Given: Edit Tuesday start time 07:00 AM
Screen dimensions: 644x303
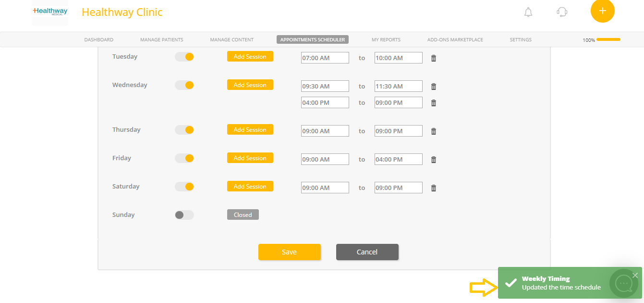Looking at the screenshot, I should click(325, 58).
